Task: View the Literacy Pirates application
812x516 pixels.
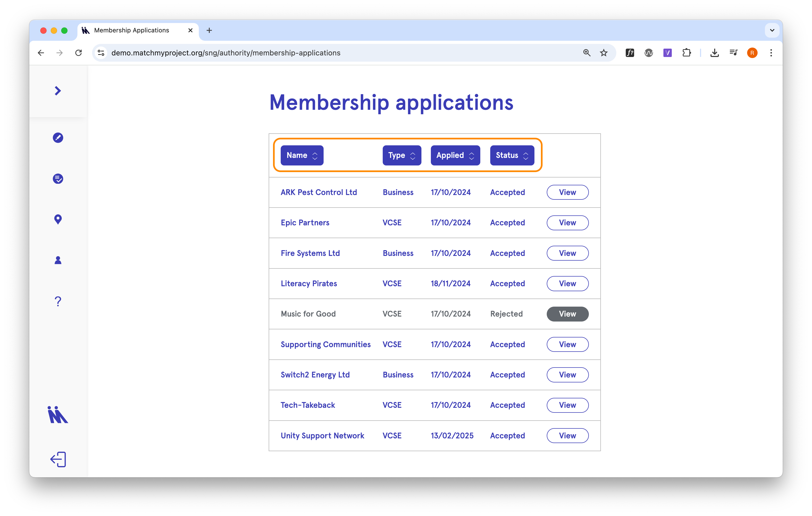Action: coord(567,283)
